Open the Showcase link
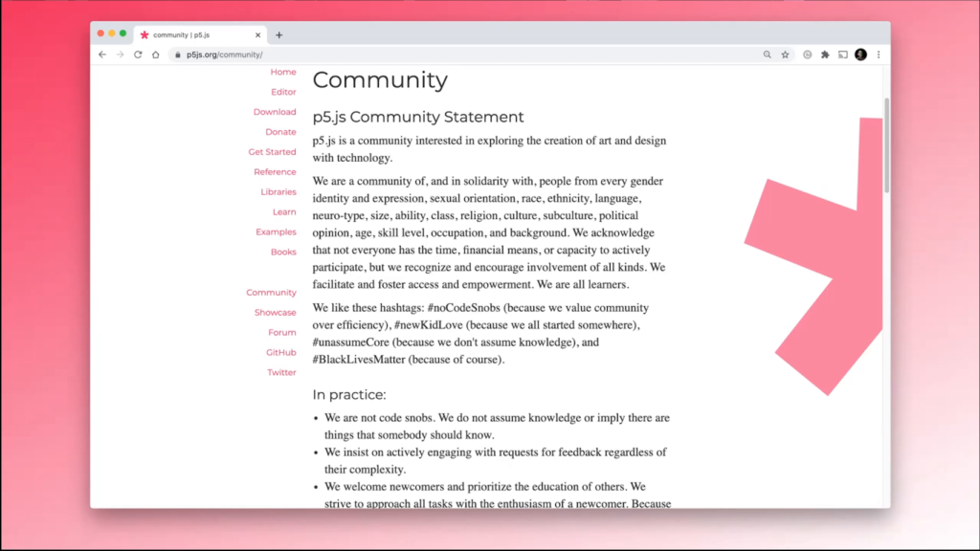Screen dimensions: 980x551 tap(275, 313)
